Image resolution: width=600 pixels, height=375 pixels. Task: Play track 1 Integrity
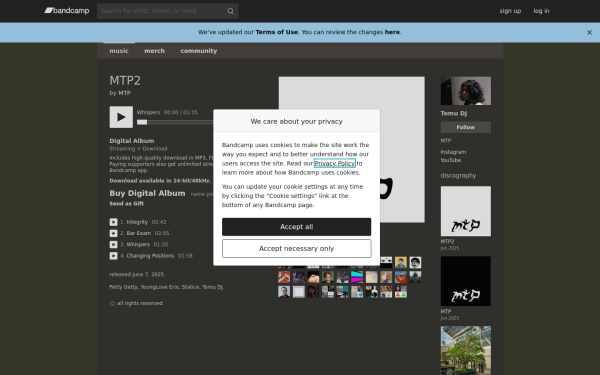coord(113,222)
